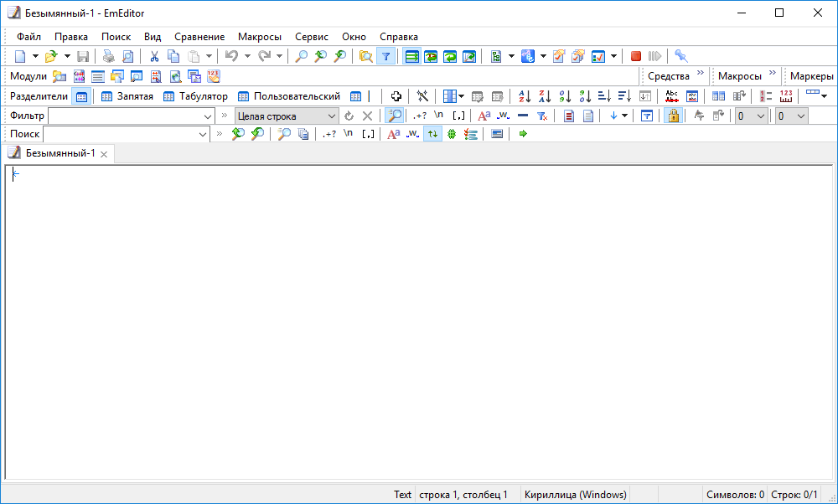Click the Undo arrow icon
This screenshot has width=838, height=504.
[x=231, y=56]
